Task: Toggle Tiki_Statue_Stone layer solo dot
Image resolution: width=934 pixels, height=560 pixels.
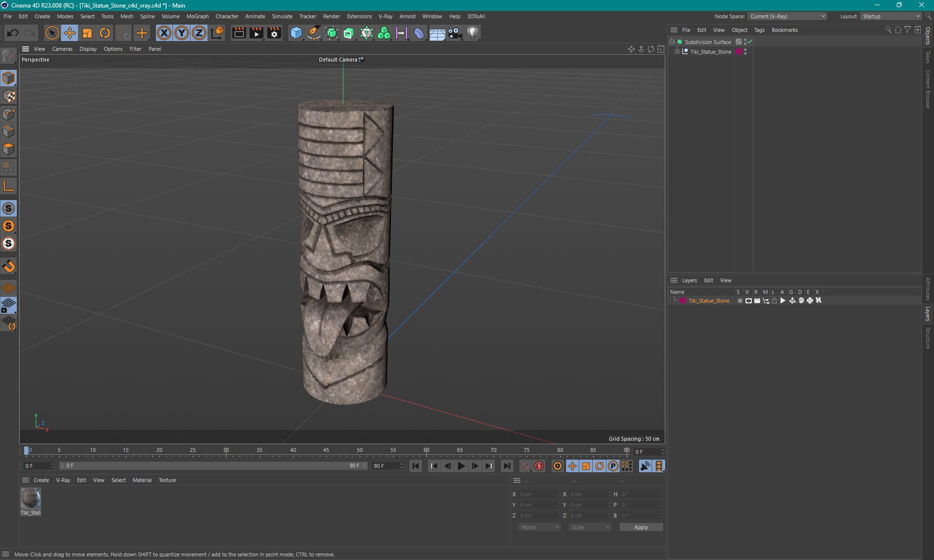Action: tap(740, 301)
